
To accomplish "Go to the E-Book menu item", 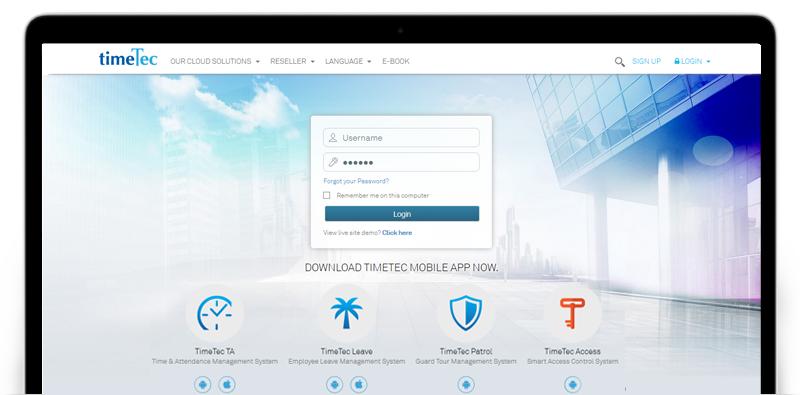I will [x=396, y=61].
